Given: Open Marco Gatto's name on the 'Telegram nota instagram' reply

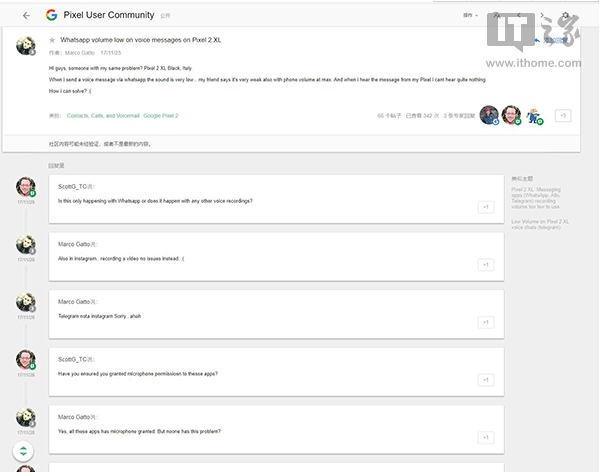Looking at the screenshot, I should tap(74, 302).
